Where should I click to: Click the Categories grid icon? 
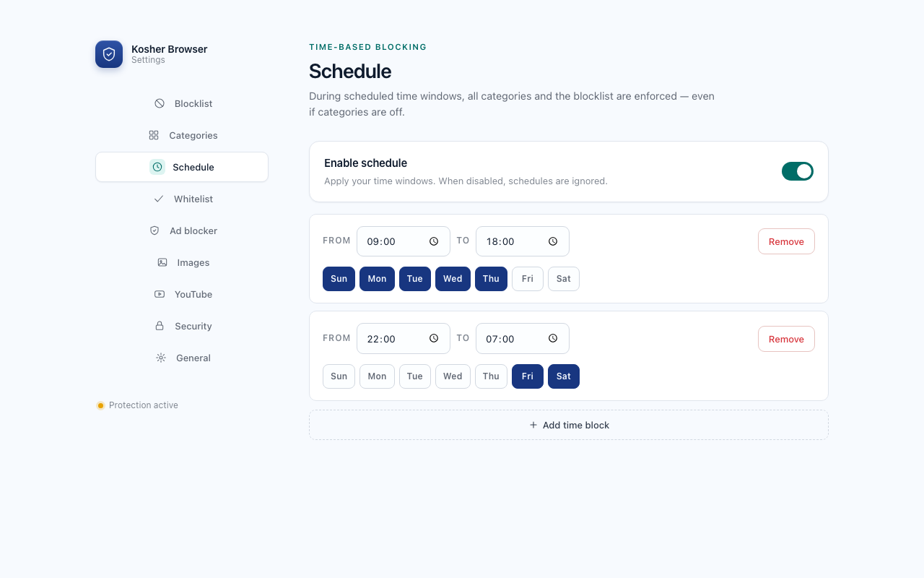pos(154,135)
